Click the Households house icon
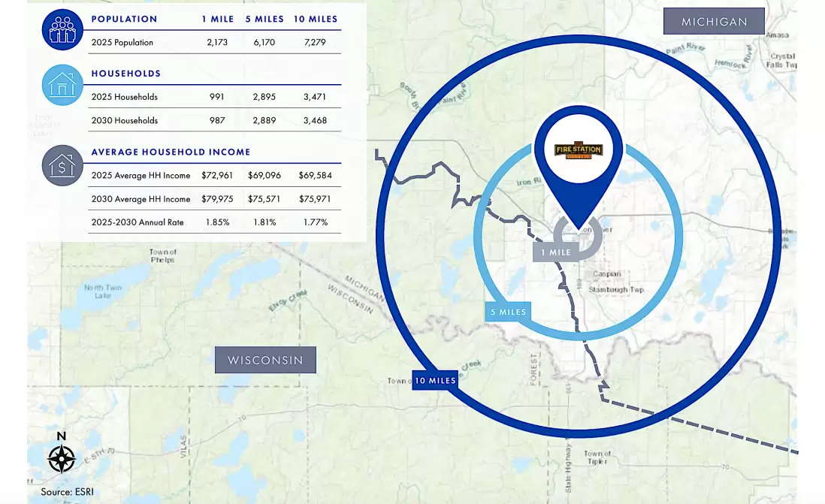The width and height of the screenshot is (825, 504). (62, 85)
